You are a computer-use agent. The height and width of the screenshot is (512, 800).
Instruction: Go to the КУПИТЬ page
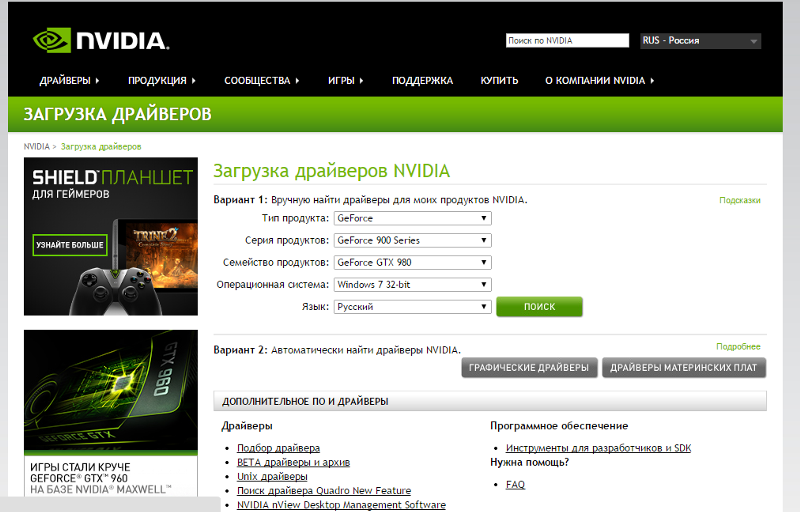[499, 81]
